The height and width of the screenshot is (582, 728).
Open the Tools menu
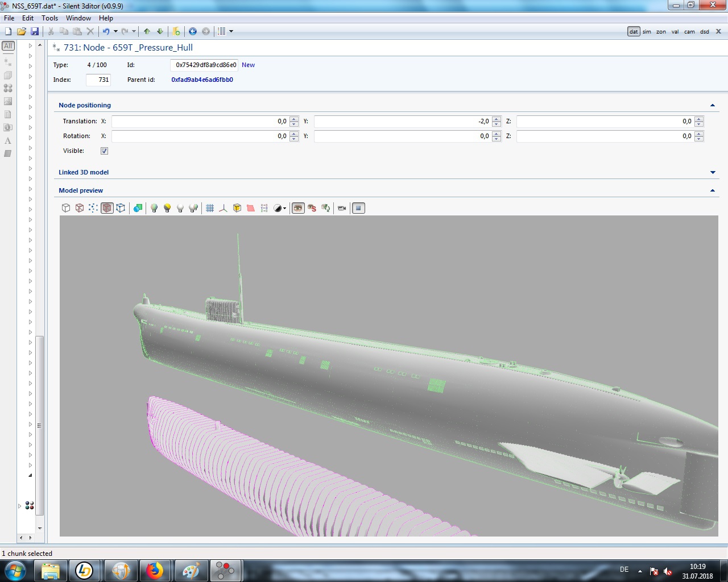coord(49,18)
